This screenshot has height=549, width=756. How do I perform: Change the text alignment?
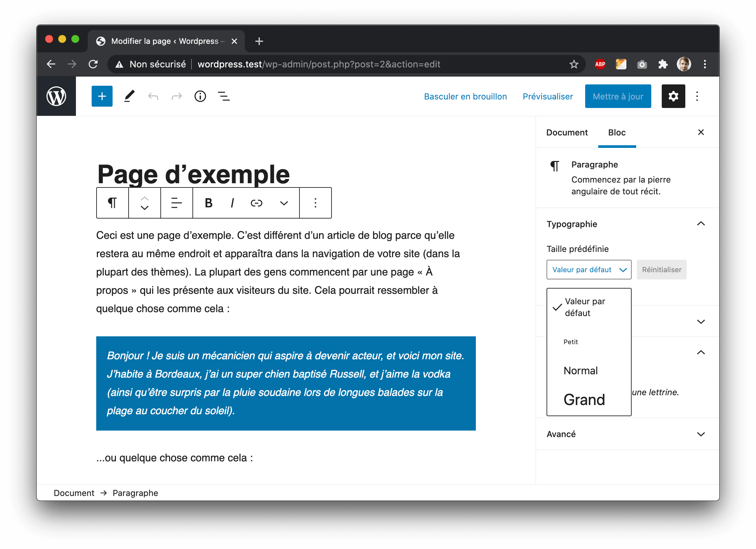pyautogui.click(x=176, y=203)
